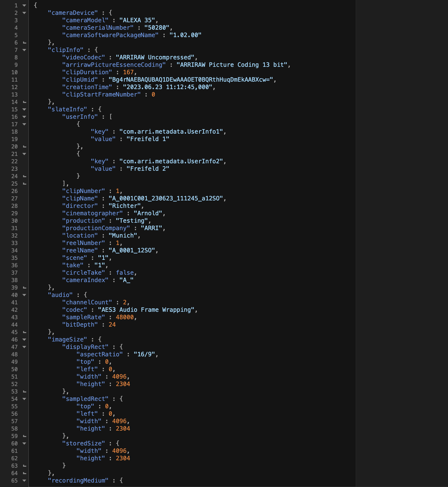Screen dimensions: 448x487
Task: Fold the "clipInfo" section using its arrow
Action: [x=24, y=50]
